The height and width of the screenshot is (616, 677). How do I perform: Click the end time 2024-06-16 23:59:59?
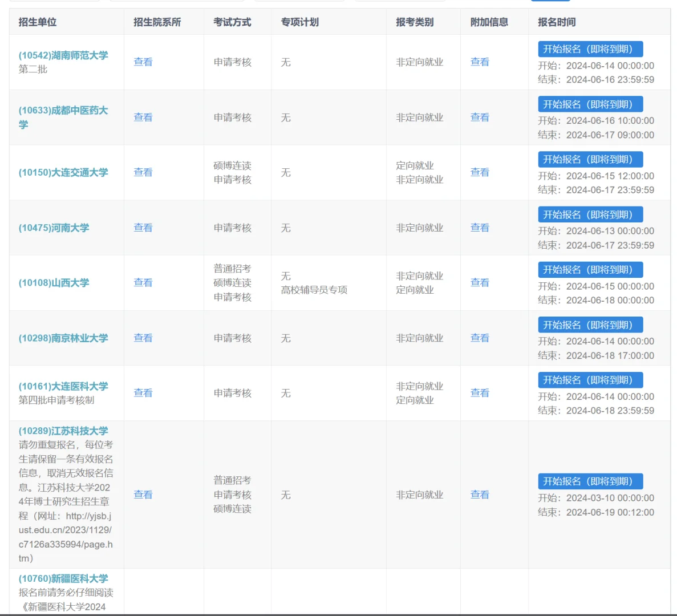click(x=610, y=79)
